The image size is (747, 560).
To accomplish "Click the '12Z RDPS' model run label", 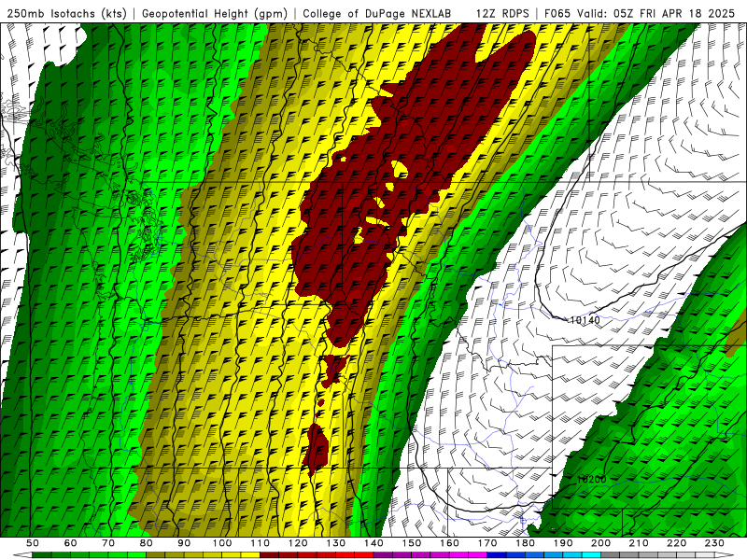I will coord(502,13).
